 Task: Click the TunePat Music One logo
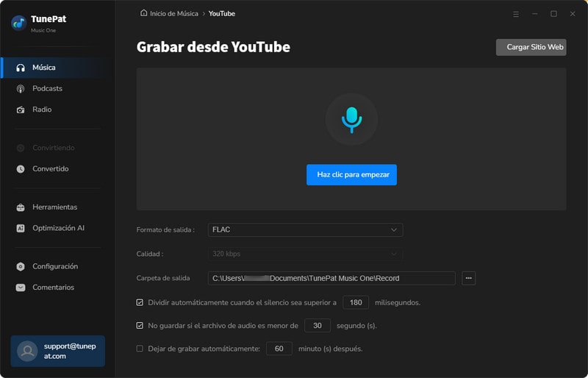[19, 24]
